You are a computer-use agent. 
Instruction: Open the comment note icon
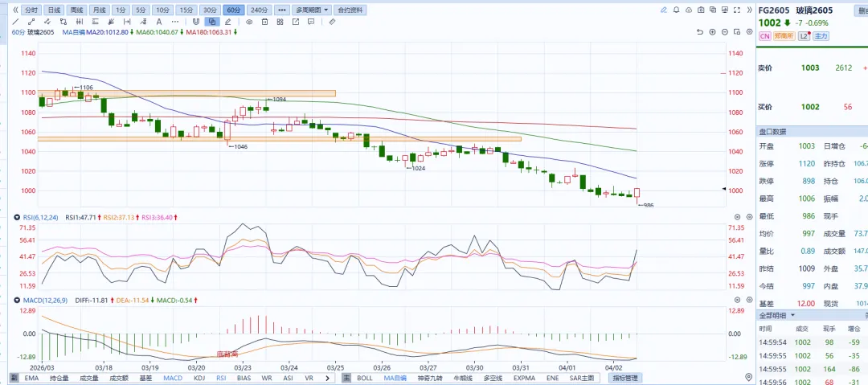tap(311, 22)
